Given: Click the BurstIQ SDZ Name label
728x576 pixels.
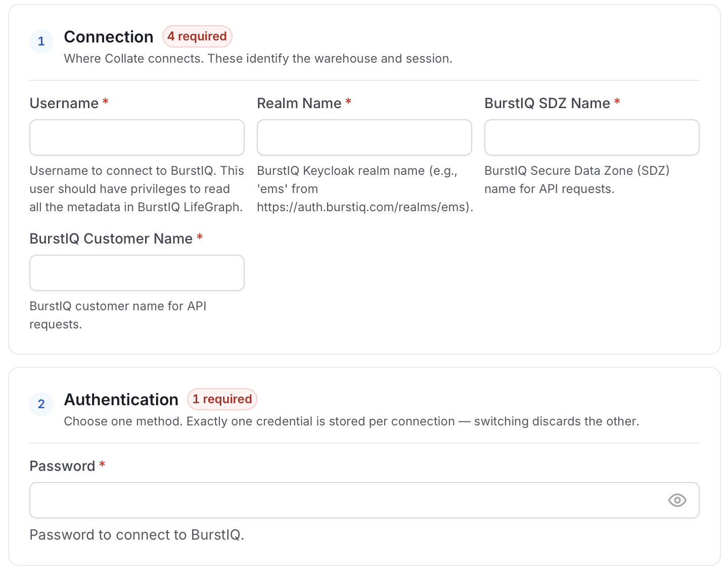Looking at the screenshot, I should (548, 103).
